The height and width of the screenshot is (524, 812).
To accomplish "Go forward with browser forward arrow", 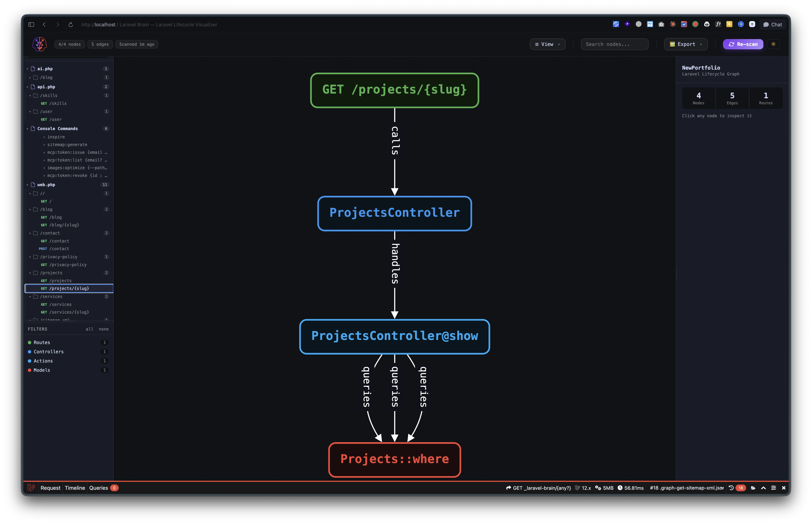I will click(x=57, y=24).
